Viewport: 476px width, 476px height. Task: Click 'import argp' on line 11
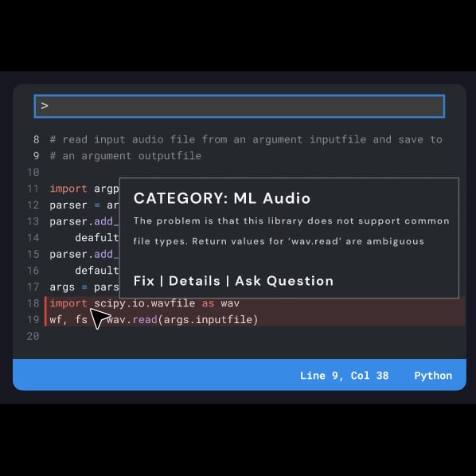pyautogui.click(x=84, y=189)
